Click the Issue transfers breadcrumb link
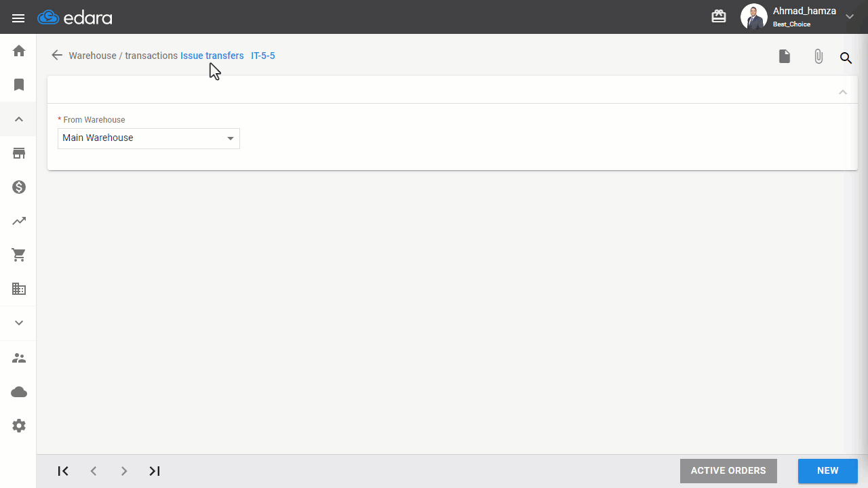This screenshot has height=488, width=868. coord(212,56)
